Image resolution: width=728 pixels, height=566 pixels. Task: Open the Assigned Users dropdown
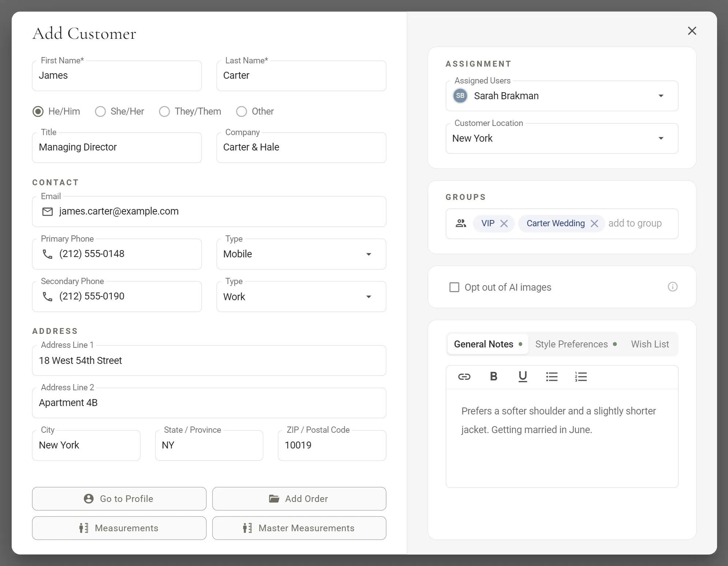(x=562, y=96)
